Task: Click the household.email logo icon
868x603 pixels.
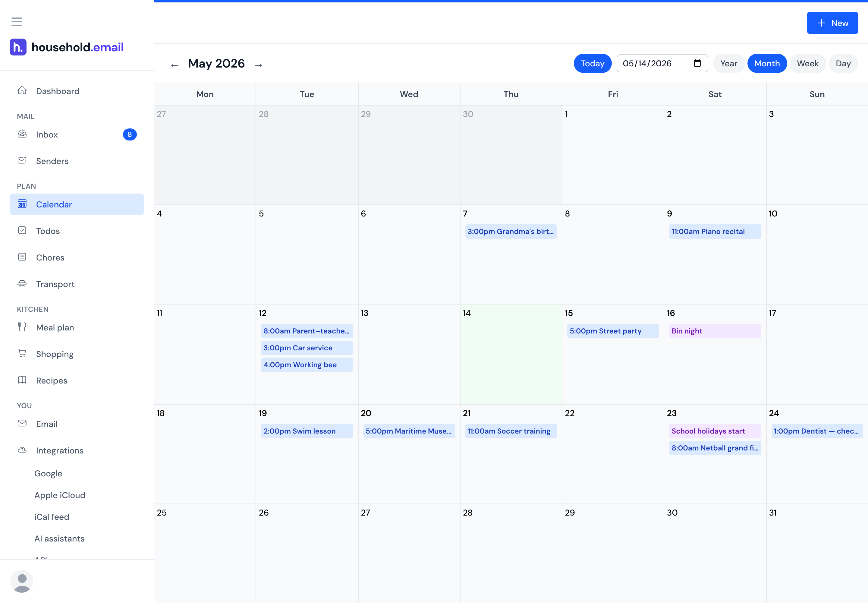Action: point(18,47)
